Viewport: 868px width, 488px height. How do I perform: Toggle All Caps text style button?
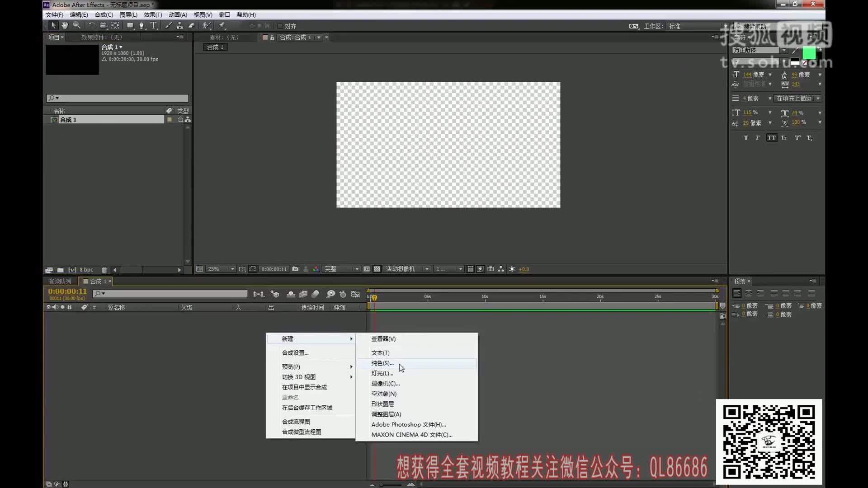pyautogui.click(x=771, y=138)
